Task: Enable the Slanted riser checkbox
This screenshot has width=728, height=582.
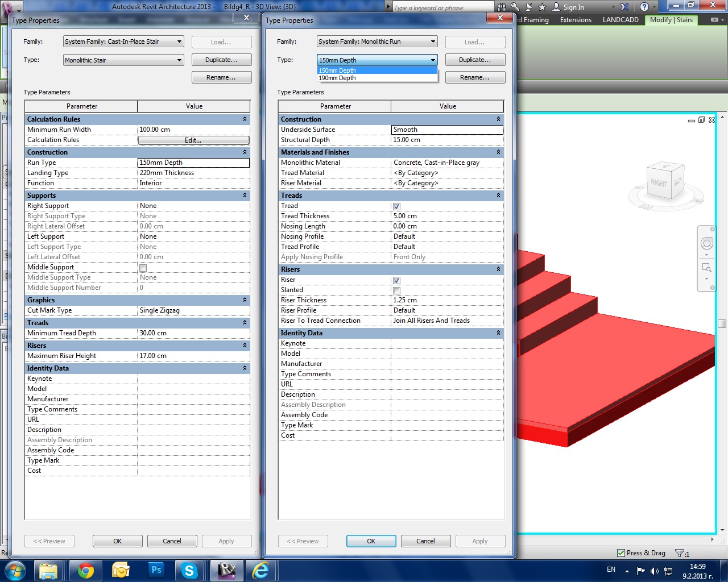Action: coord(396,290)
